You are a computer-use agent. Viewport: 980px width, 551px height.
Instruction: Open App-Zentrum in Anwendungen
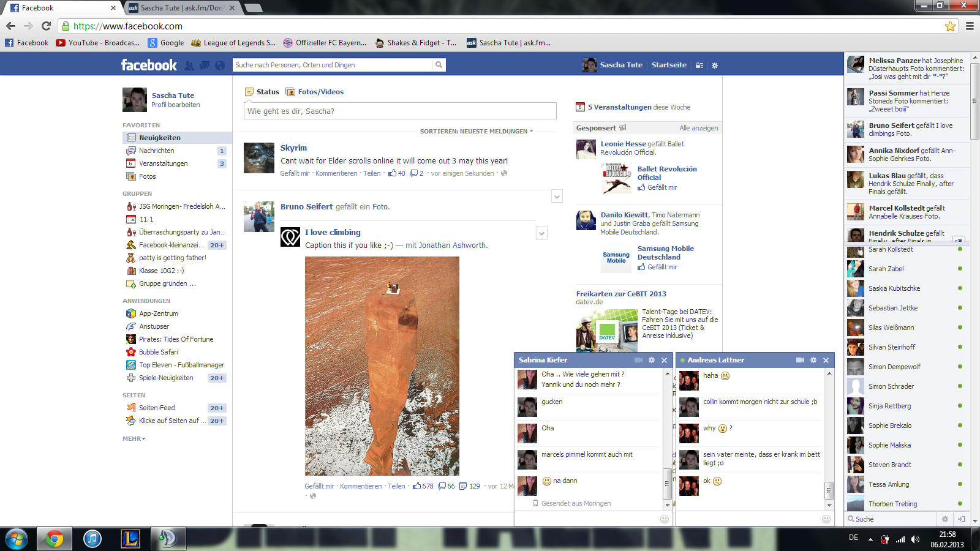pos(158,313)
